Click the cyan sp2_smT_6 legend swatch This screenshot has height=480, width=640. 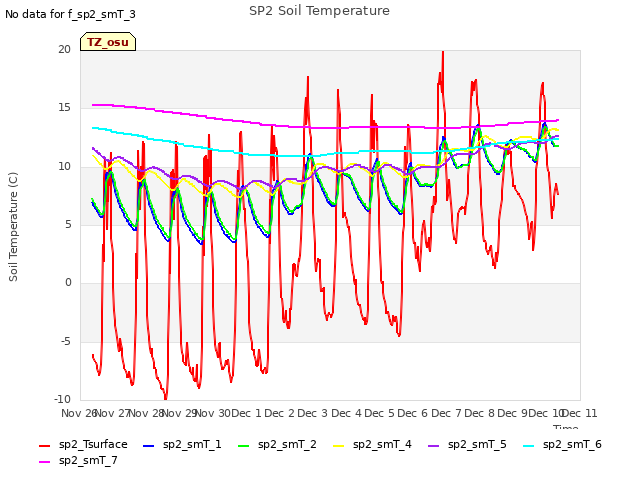529,446
